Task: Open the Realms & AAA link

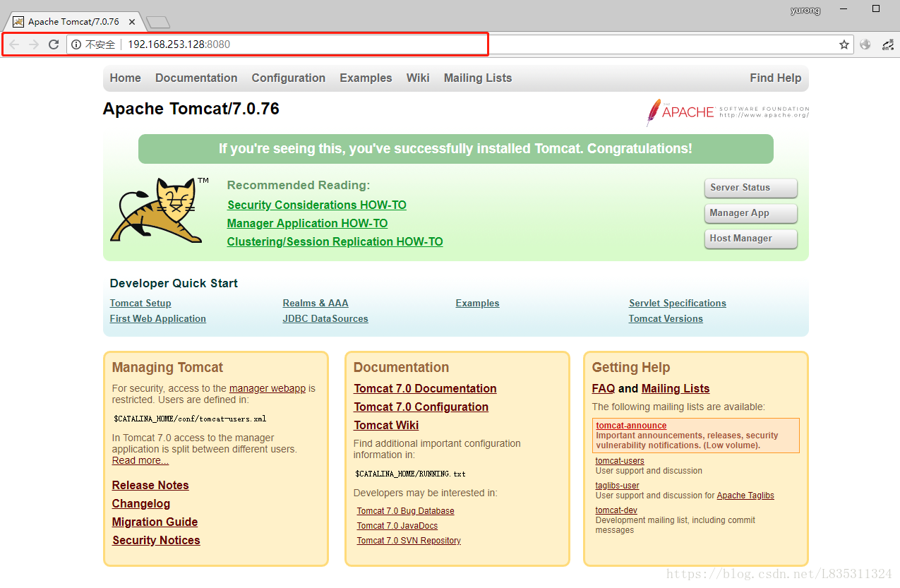Action: (316, 303)
